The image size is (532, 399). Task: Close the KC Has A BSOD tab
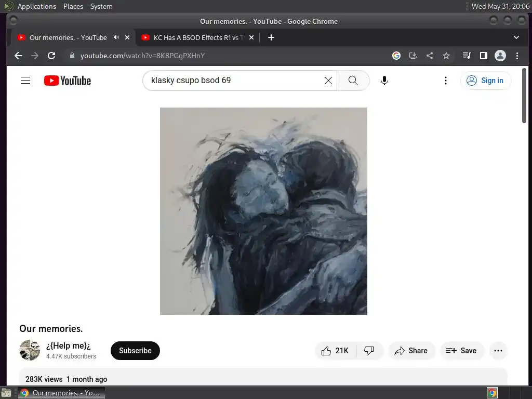(251, 37)
